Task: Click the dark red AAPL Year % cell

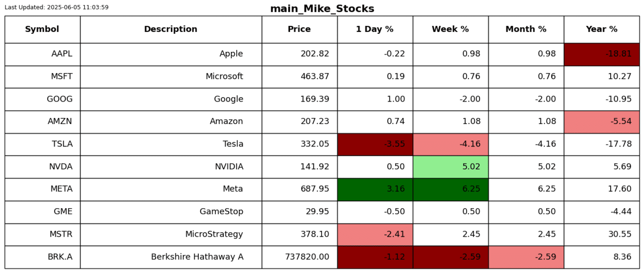Action: (x=602, y=54)
